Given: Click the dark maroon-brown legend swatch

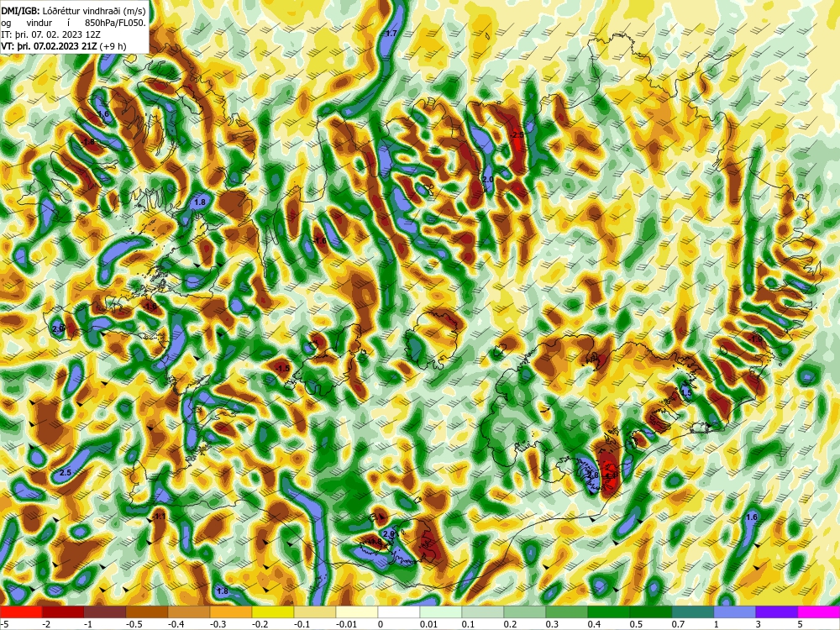Looking at the screenshot, I should [105, 612].
